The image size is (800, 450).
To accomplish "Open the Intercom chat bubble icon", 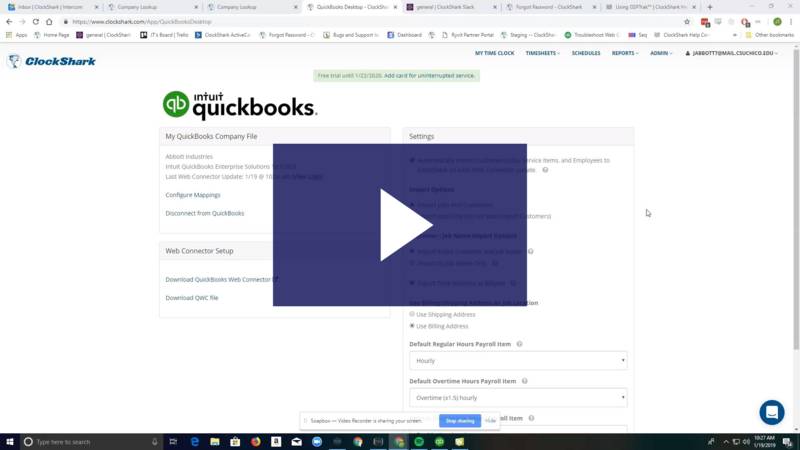I will click(x=771, y=412).
